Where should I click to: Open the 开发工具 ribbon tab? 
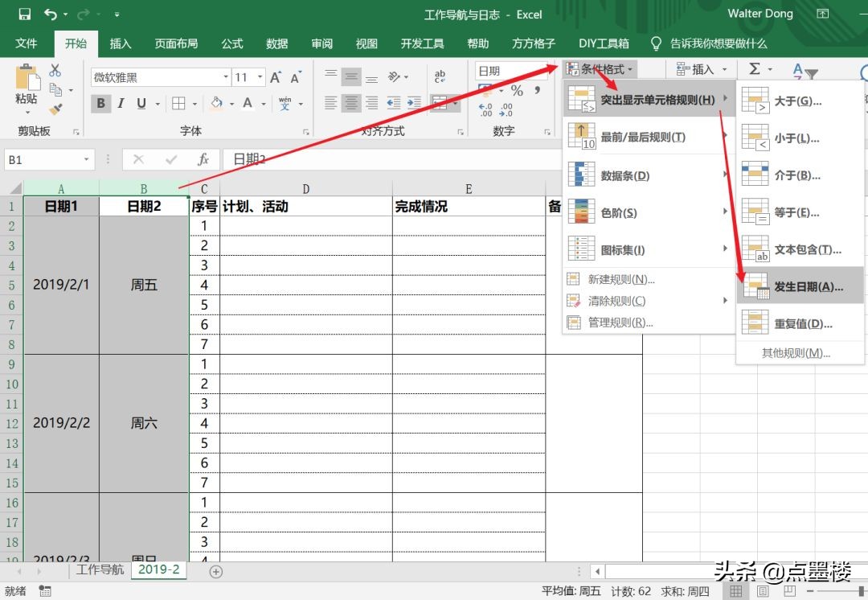coord(422,44)
